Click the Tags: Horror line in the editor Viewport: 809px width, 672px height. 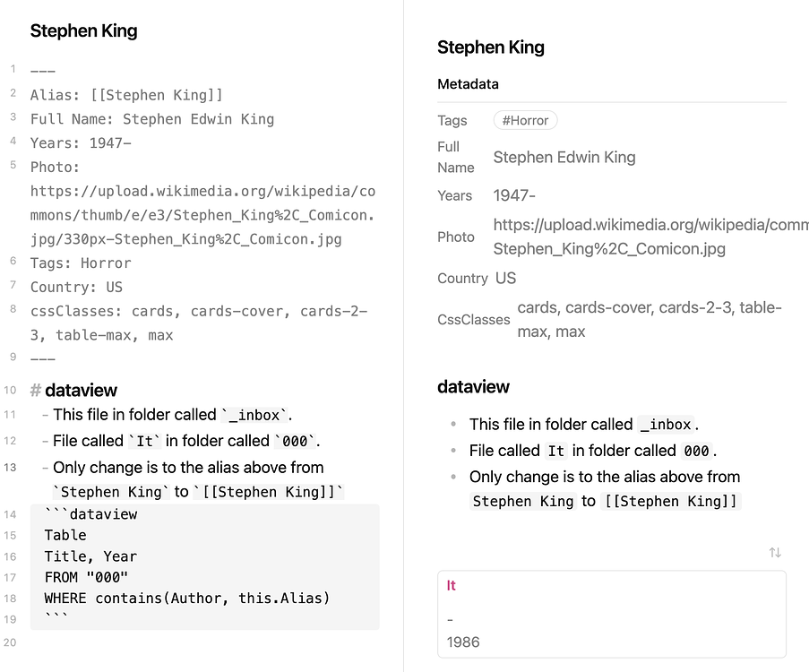[x=81, y=263]
